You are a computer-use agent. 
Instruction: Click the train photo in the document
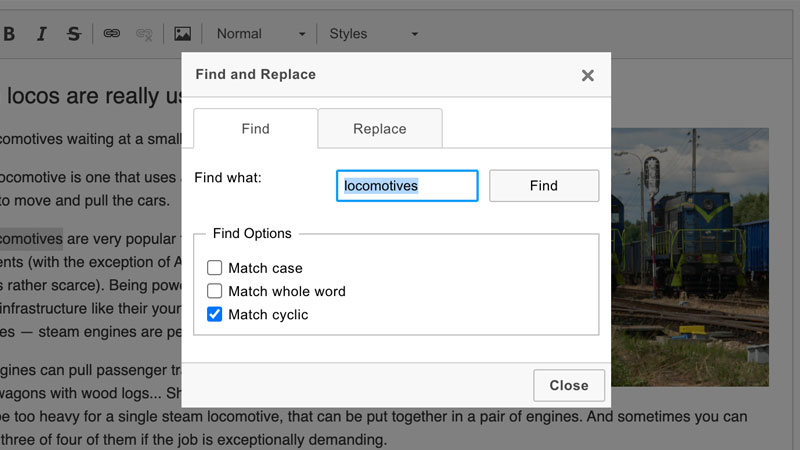[x=690, y=250]
